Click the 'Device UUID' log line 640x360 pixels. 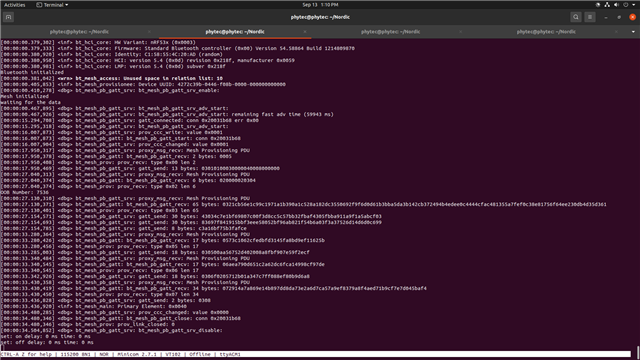click(x=143, y=84)
